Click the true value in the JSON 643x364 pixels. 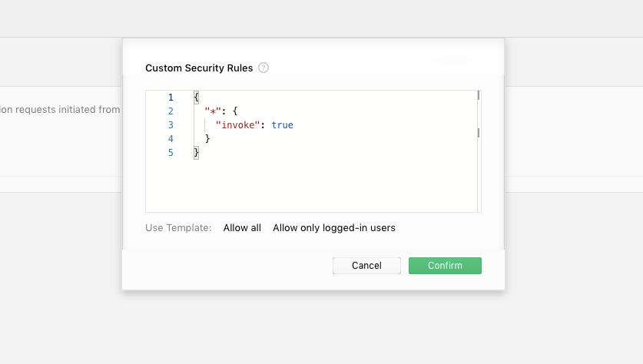coord(282,125)
